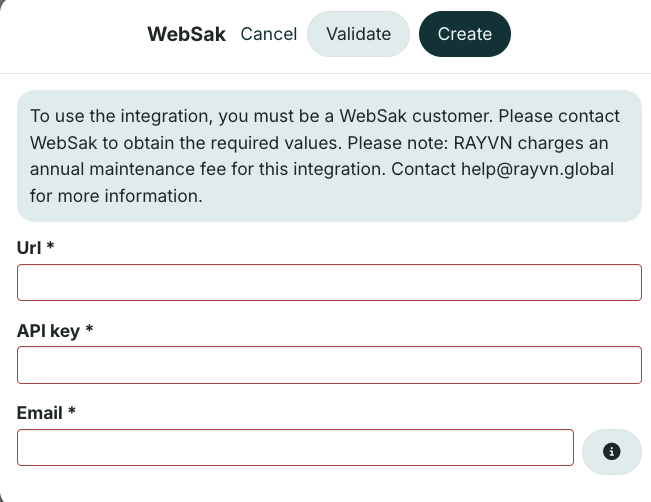Click the Validate button
This screenshot has width=651, height=502.
click(359, 34)
